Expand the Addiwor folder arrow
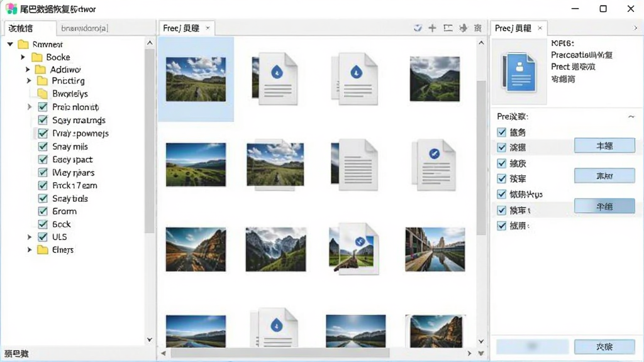644x362 pixels. click(x=28, y=69)
